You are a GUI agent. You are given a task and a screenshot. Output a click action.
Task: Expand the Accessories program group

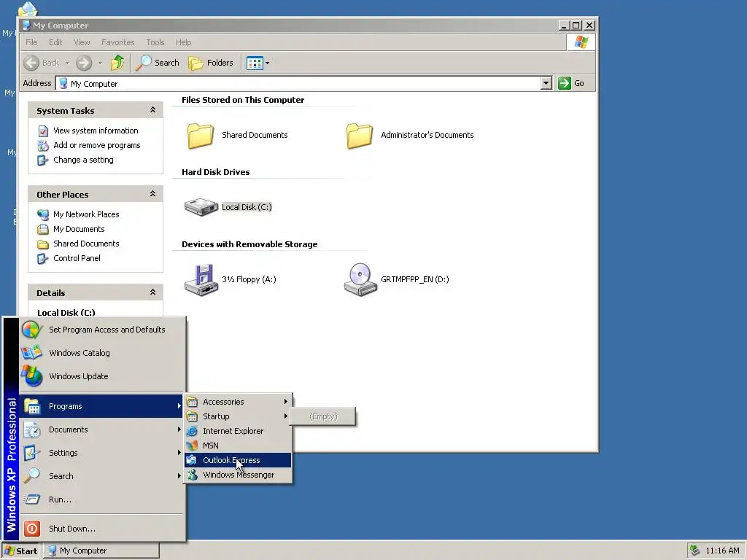tap(238, 402)
